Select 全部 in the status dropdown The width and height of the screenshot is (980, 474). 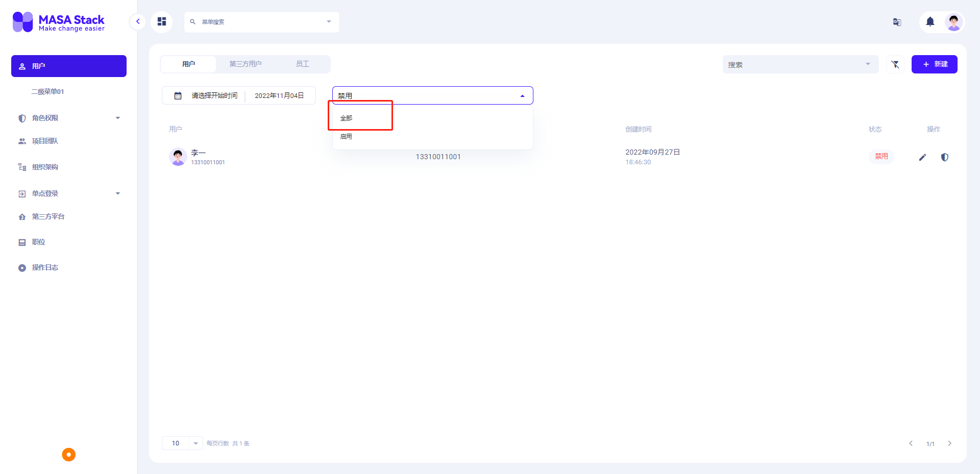346,118
